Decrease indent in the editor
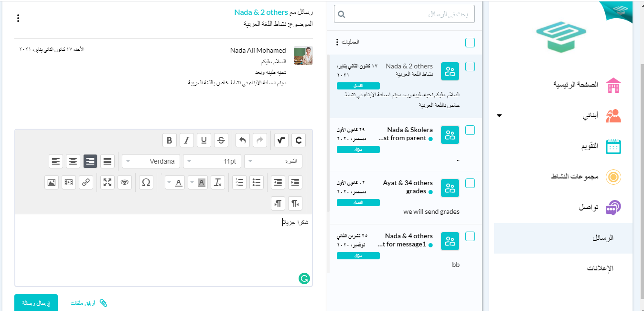644x311 pixels. point(278,182)
